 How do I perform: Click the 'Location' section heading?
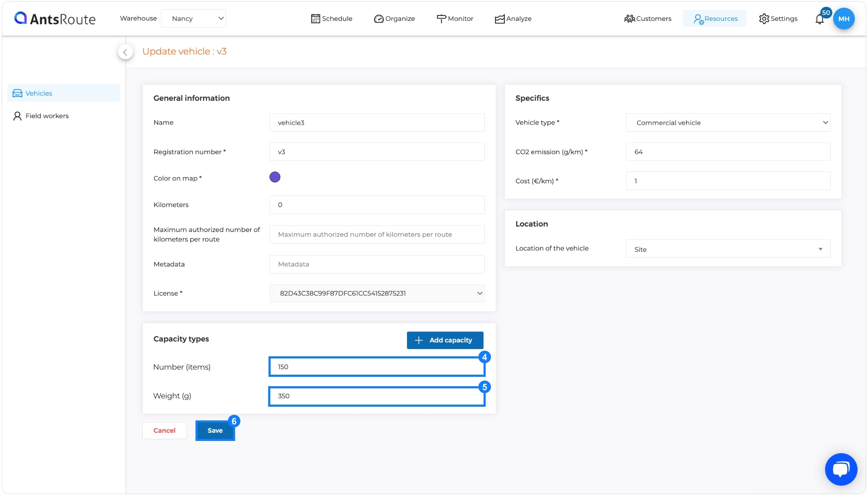click(532, 224)
